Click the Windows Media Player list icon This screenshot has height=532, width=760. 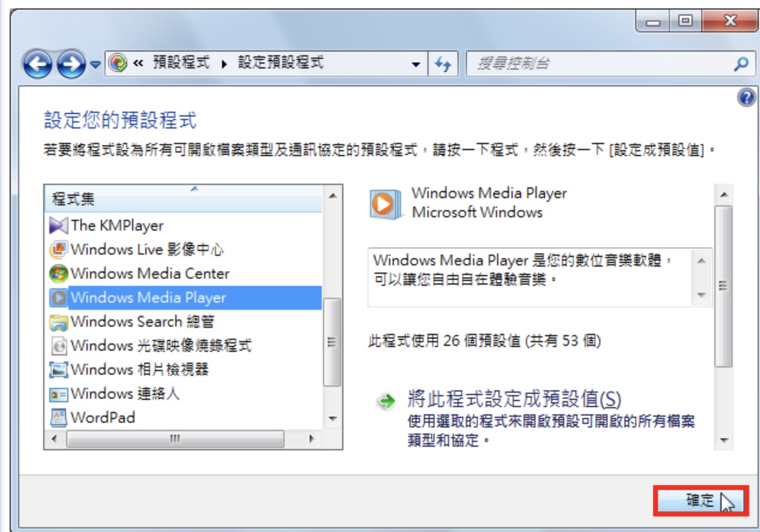pyautogui.click(x=58, y=298)
